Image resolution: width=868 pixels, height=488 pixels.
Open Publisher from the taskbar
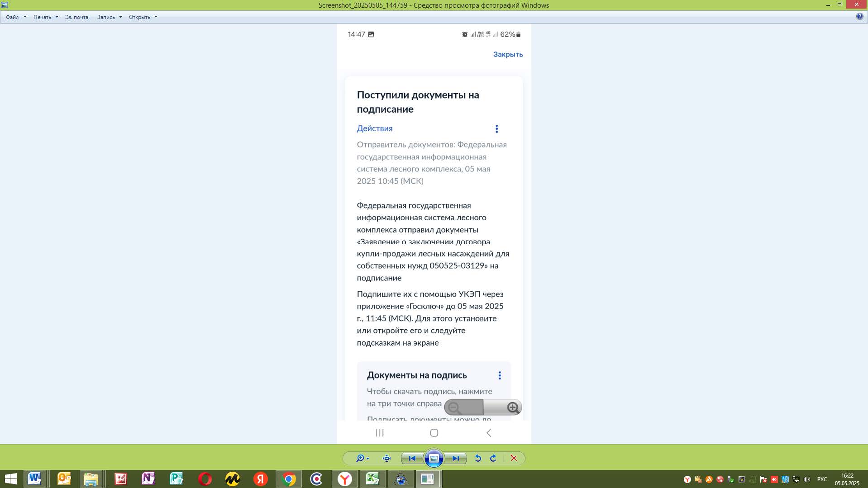tap(176, 479)
